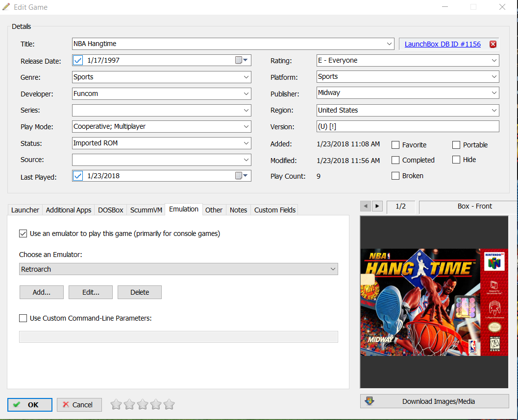Click the Download Images/Media arrow icon
Screen dimensions: 518x420
coord(370,401)
